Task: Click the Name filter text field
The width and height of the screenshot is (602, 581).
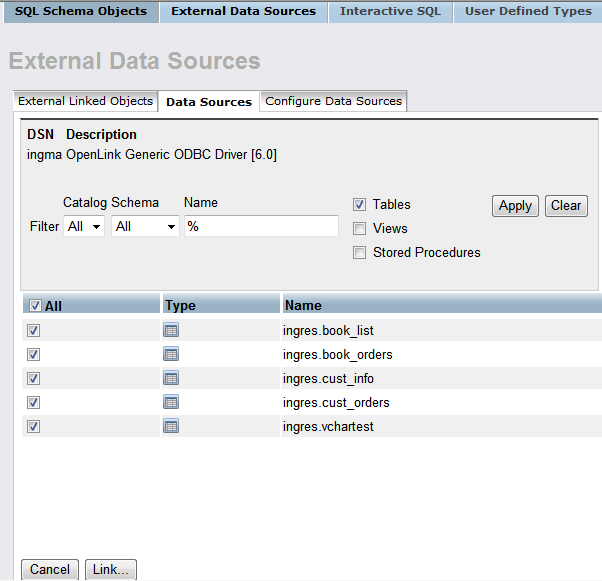Action: [261, 227]
